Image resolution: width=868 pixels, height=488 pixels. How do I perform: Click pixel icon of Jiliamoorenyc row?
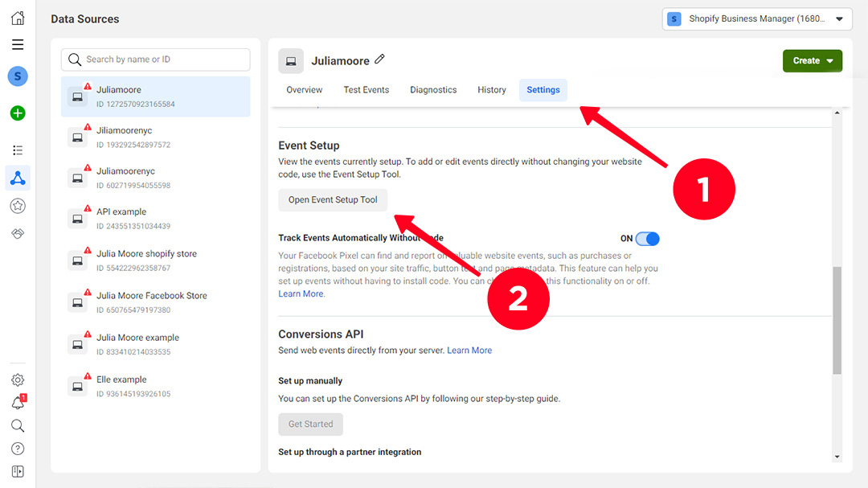click(77, 137)
